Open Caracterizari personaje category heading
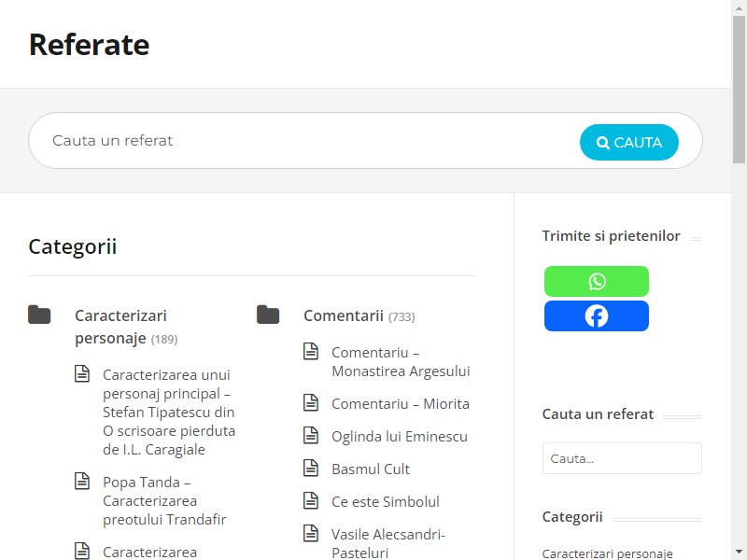The width and height of the screenshot is (747, 560). (x=121, y=327)
